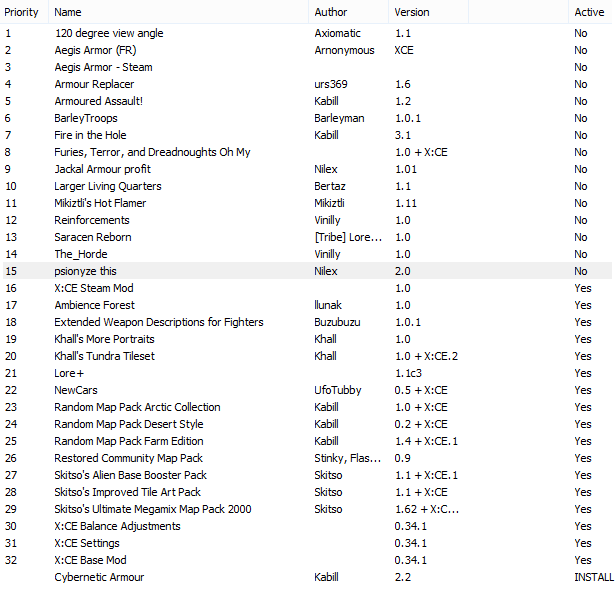This screenshot has height=600, width=615.
Task: Click truncated version '1.62 + X:C...' cell
Action: (427, 509)
